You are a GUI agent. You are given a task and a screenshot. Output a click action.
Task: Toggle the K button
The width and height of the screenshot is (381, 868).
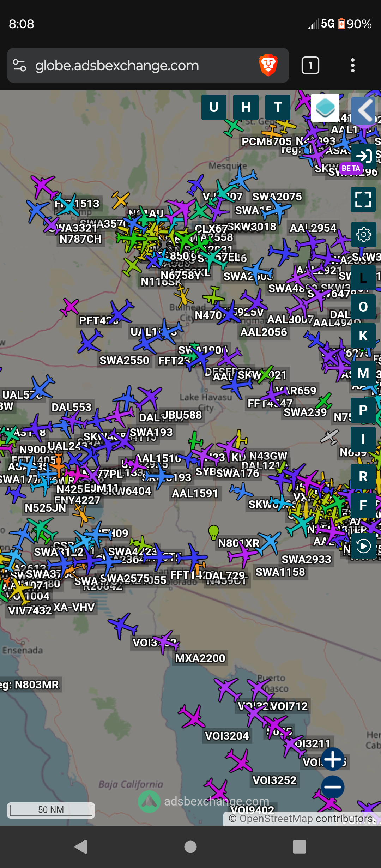(x=363, y=336)
